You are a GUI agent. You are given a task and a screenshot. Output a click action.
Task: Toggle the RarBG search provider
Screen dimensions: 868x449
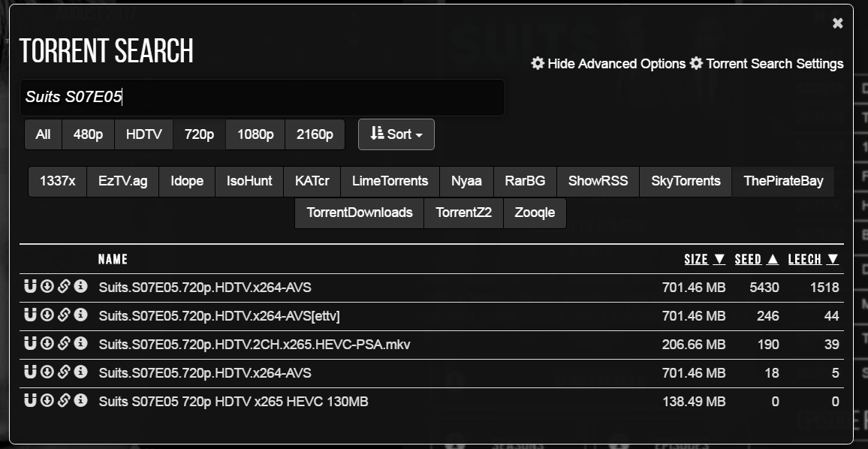[526, 182]
